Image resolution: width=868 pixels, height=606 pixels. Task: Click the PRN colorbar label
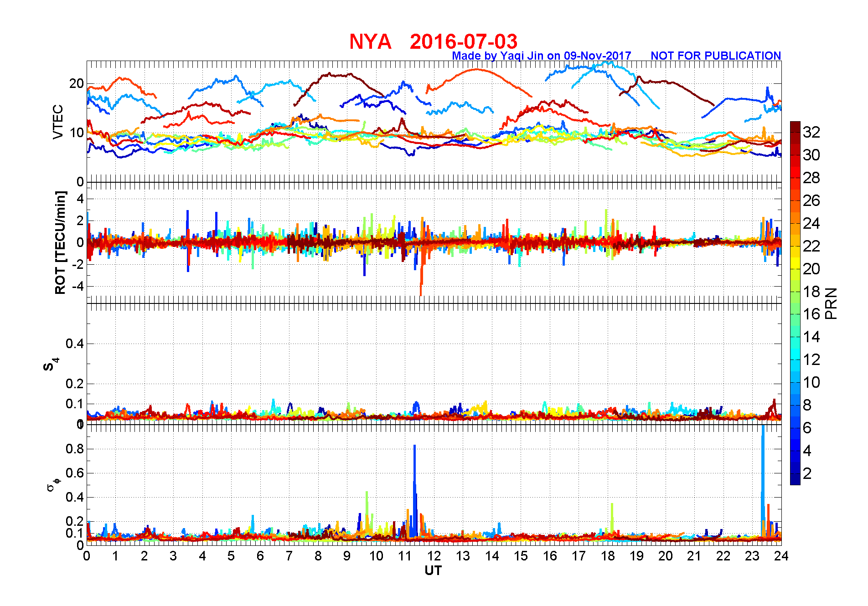(831, 303)
